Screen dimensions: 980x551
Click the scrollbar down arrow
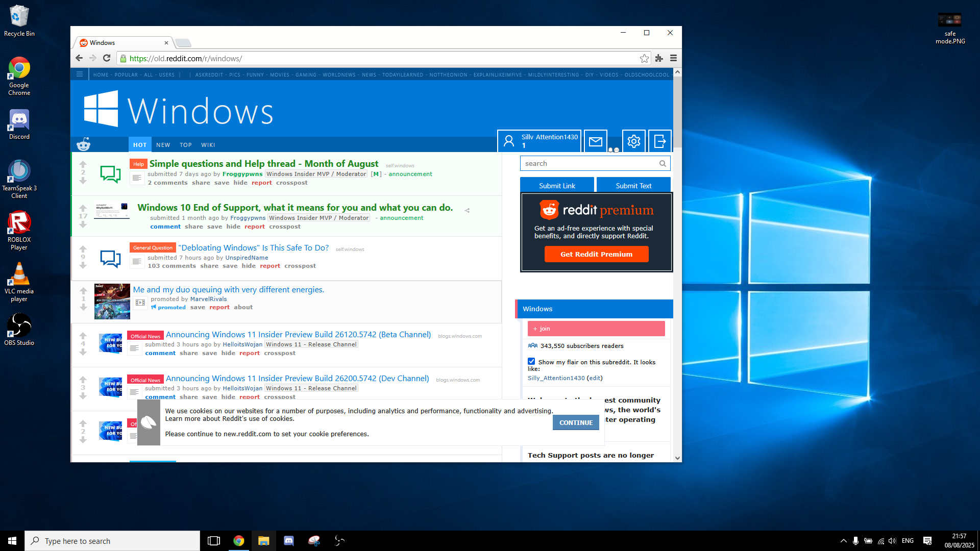point(677,458)
